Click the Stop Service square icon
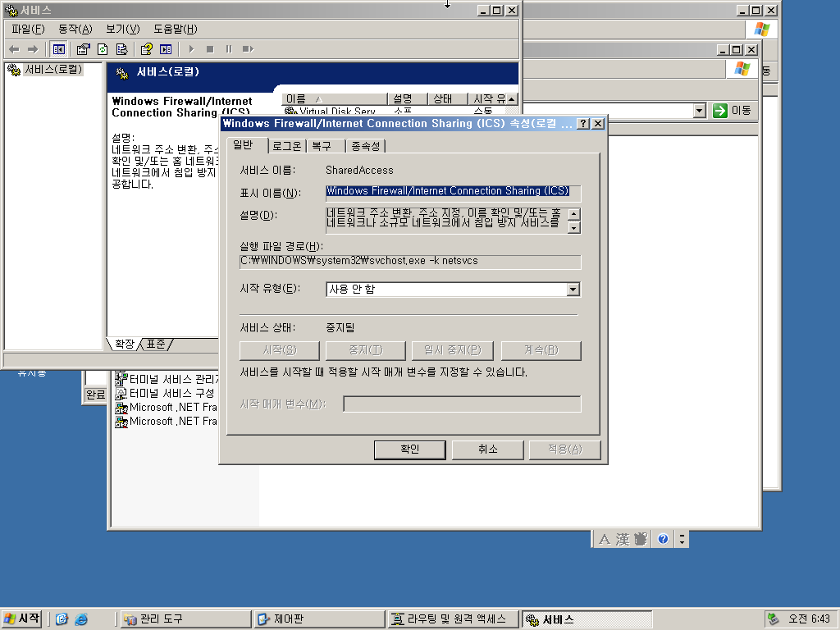 pos(210,49)
